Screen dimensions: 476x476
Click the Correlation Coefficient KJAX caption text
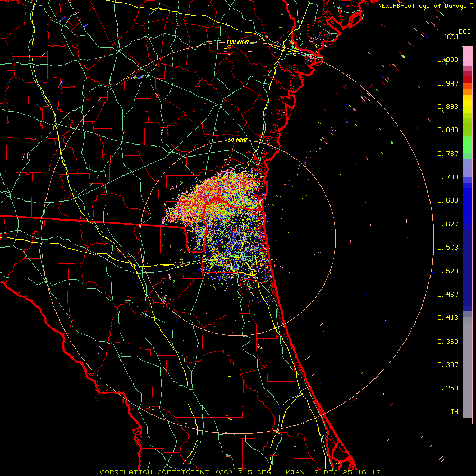240,472
